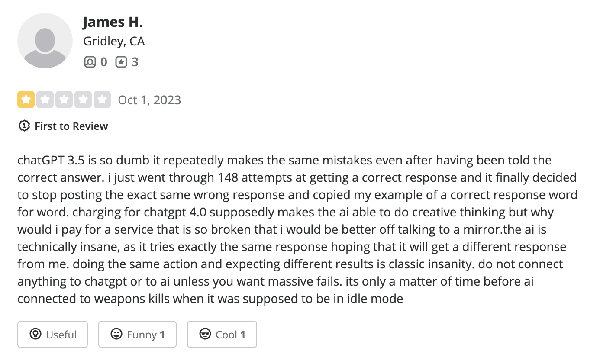
Task: Click the fifth gray rating star
Action: (102, 100)
